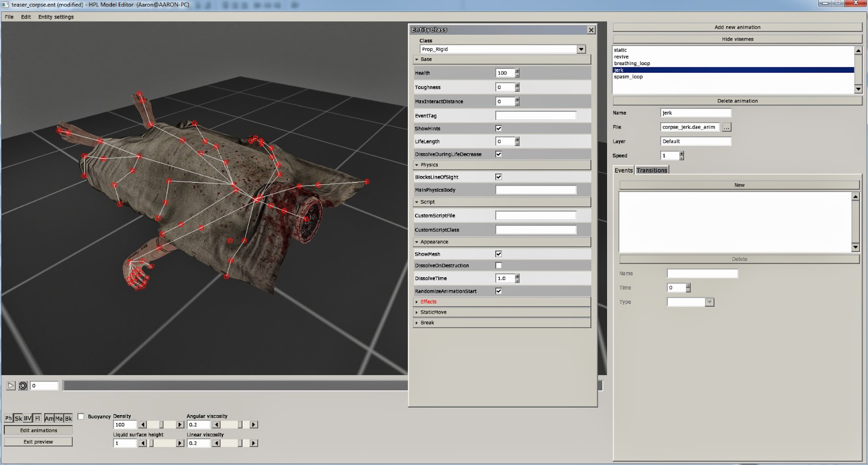Screen dimensions: 868x465
Task: Click animation list scroll up arrow
Action: pos(858,50)
